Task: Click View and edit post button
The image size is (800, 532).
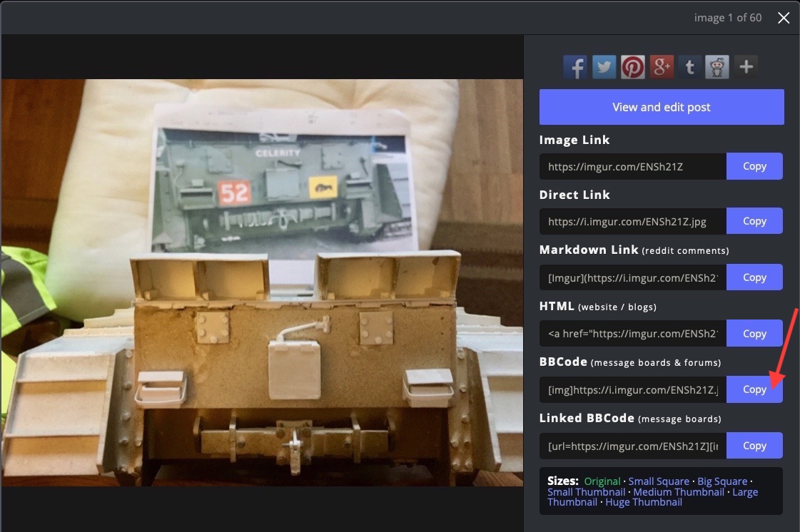Action: [x=662, y=107]
